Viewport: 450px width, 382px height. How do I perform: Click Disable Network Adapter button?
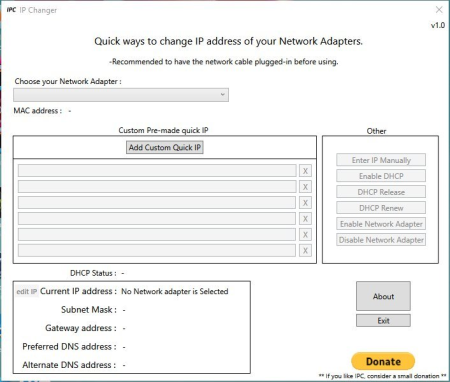click(x=381, y=240)
